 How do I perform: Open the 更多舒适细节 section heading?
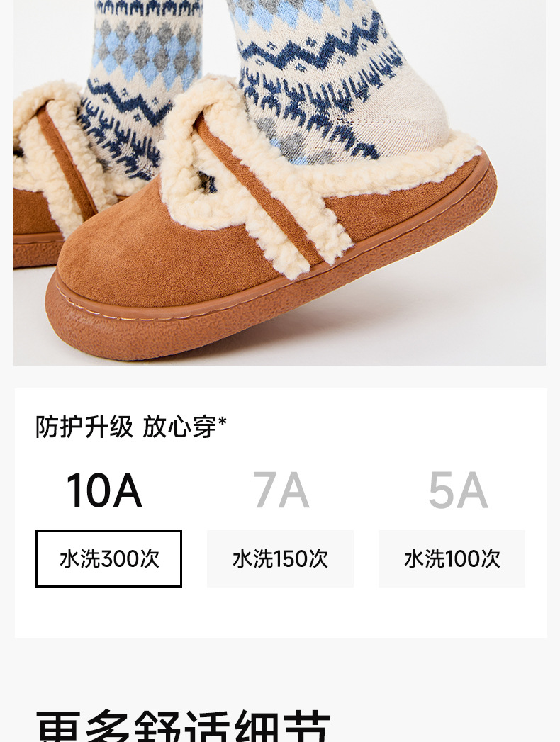point(183,726)
